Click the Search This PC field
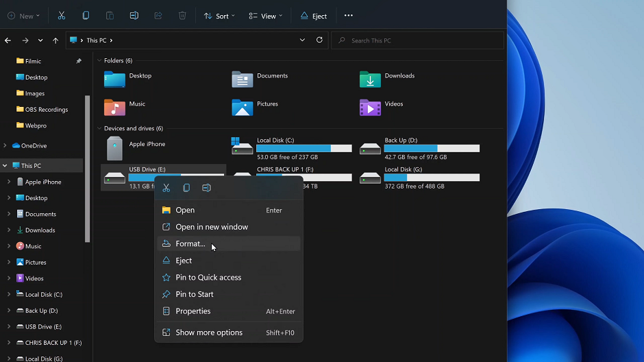Screen dimensions: 644x362 [418, 40]
